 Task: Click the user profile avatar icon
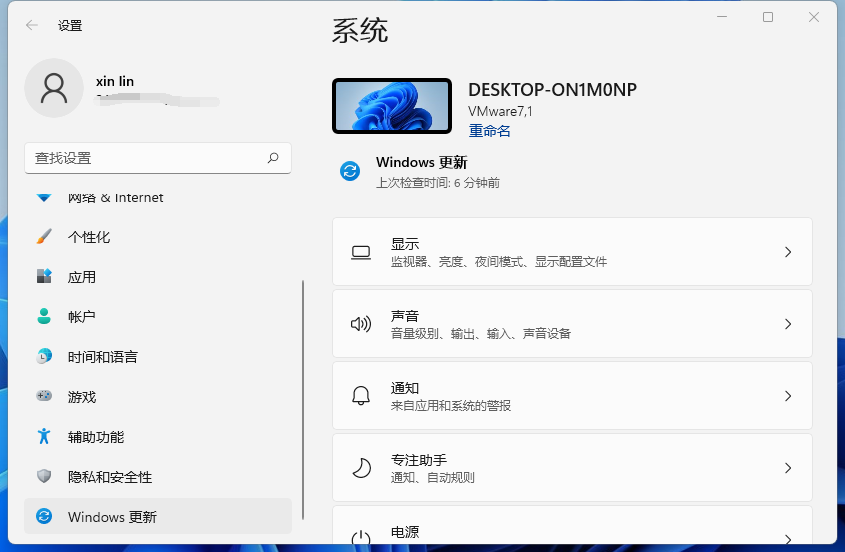pos(54,88)
